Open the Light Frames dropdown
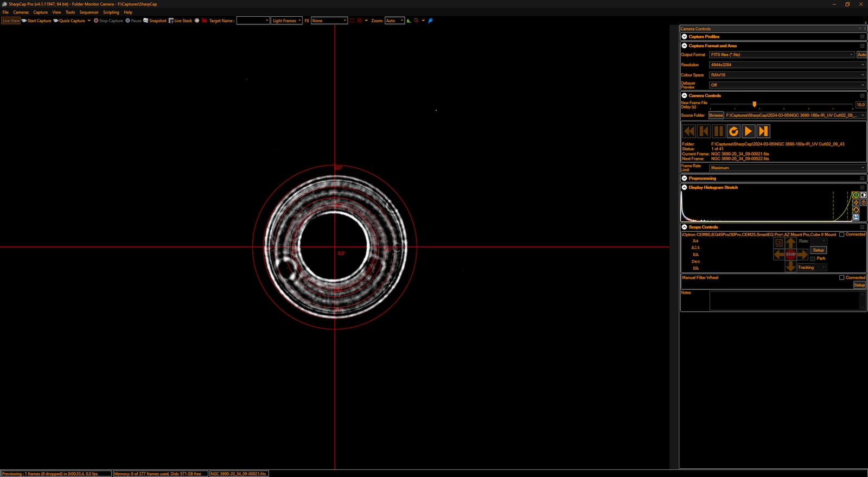 tap(286, 21)
